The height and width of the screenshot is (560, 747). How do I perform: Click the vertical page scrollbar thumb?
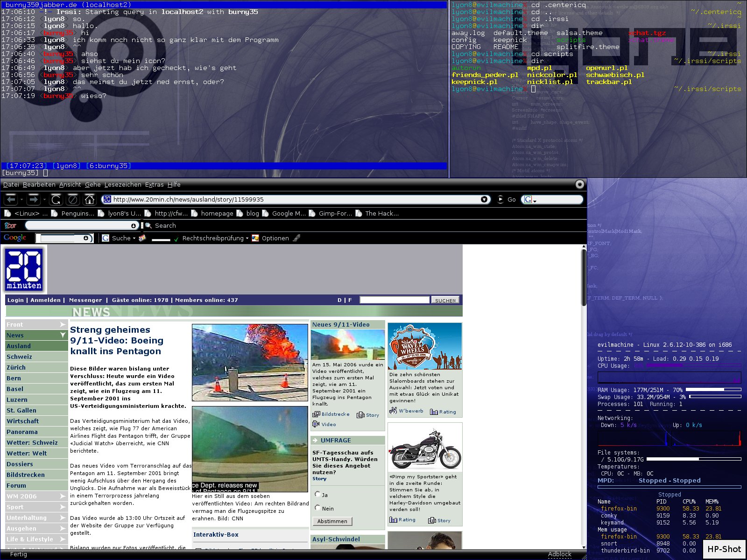584,278
